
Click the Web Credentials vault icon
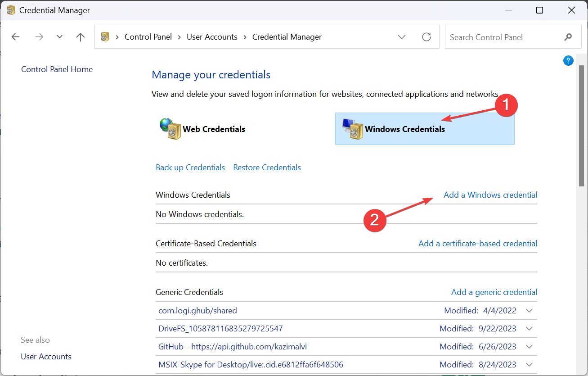point(171,128)
